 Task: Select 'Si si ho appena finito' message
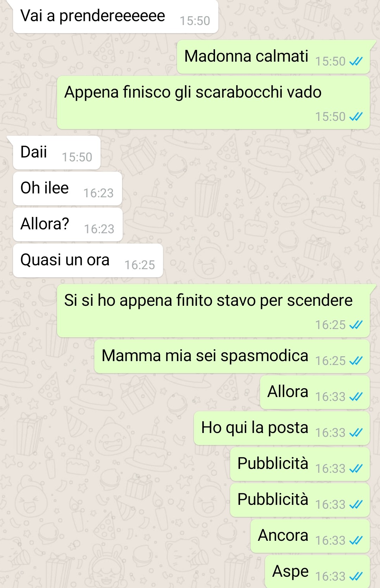[x=213, y=311]
